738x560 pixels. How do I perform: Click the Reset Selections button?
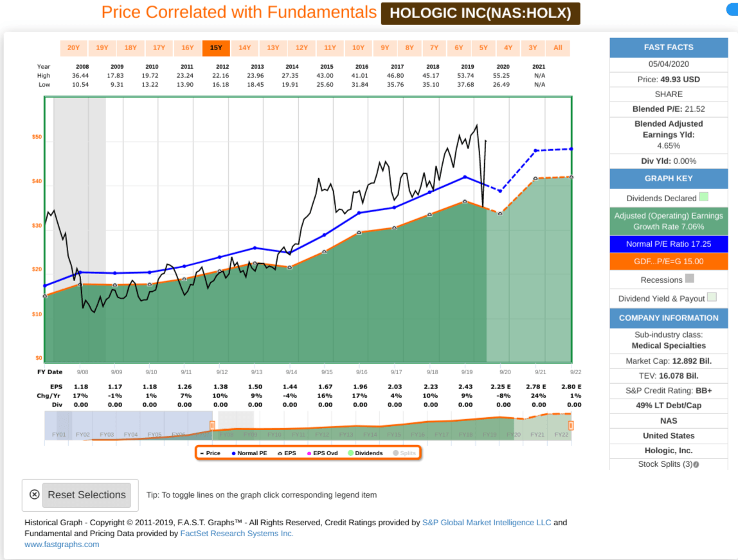click(87, 495)
